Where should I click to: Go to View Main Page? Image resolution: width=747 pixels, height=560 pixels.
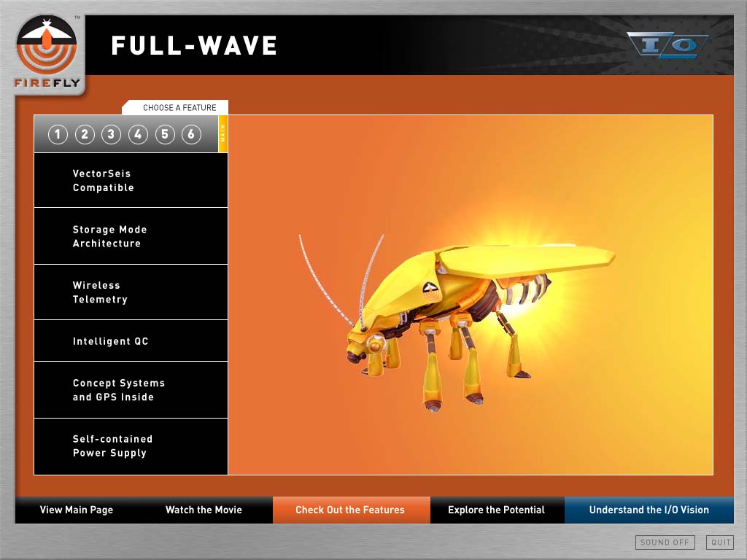click(77, 510)
